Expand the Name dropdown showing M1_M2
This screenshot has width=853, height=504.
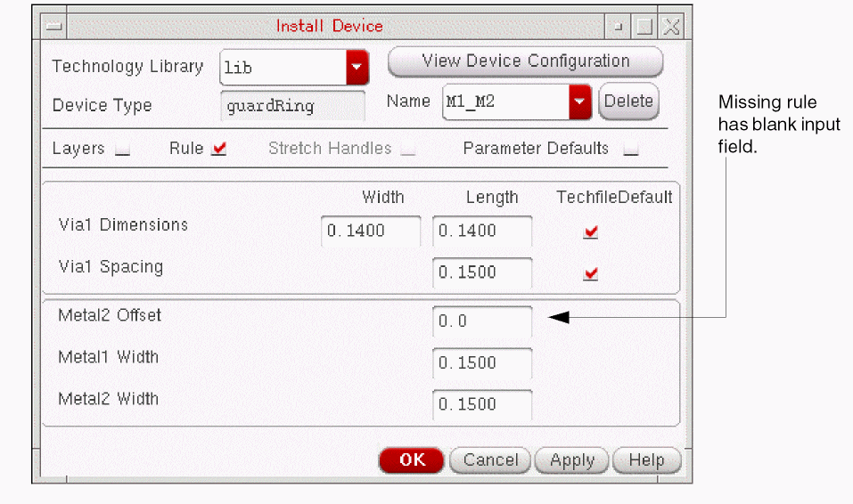tap(580, 102)
